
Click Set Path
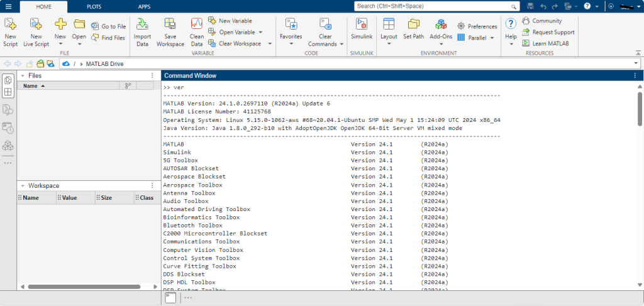(x=414, y=30)
